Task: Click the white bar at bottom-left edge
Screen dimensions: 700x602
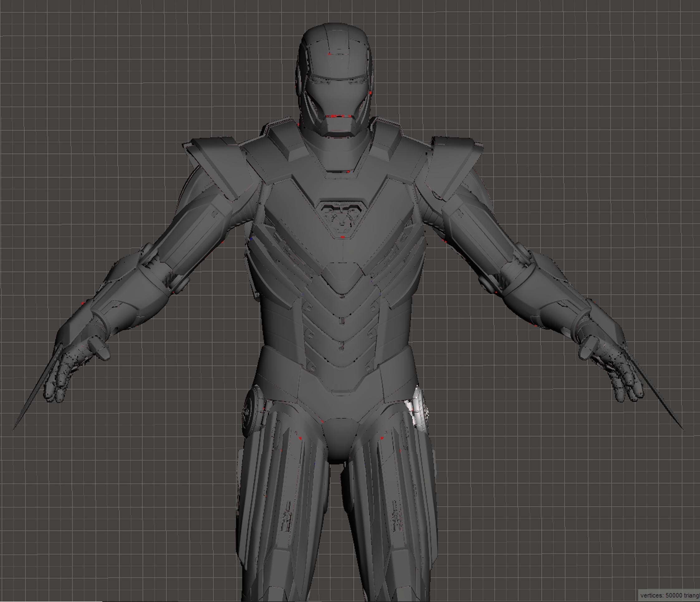Action: click(x=51, y=601)
